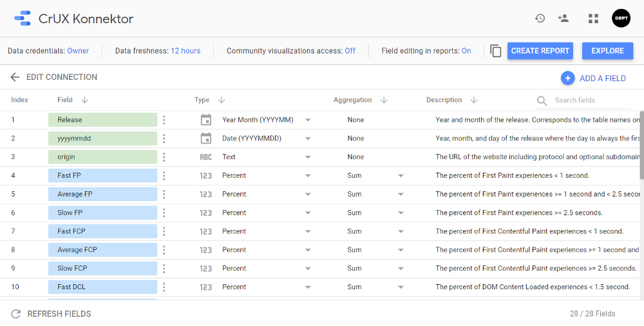Click calendar type icon in Release row
The height and width of the screenshot is (326, 644).
[x=206, y=120]
